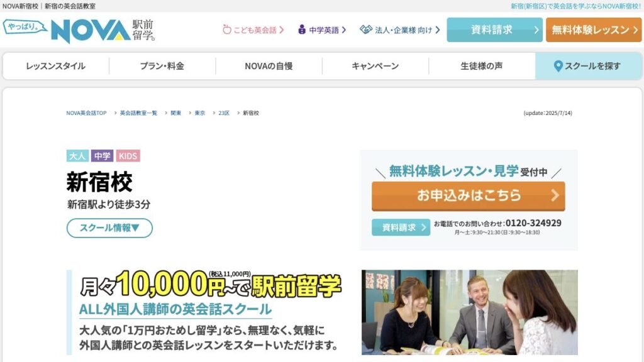The image size is (644, 362).
Task: Click the person icon beside 中学英語
Action: tap(302, 30)
